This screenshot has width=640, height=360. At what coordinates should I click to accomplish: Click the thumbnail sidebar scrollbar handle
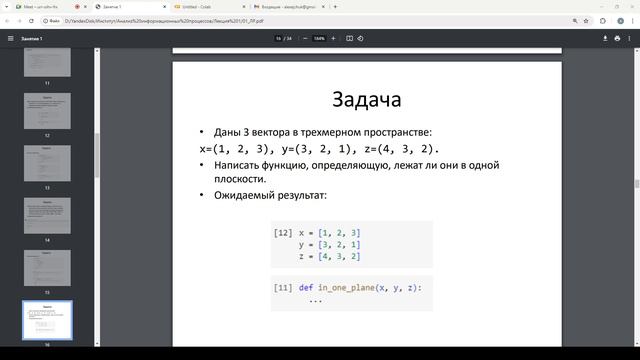pyautogui.click(x=97, y=155)
